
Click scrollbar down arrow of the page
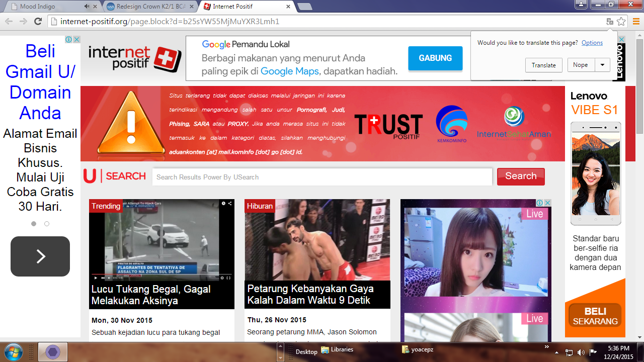(x=639, y=337)
